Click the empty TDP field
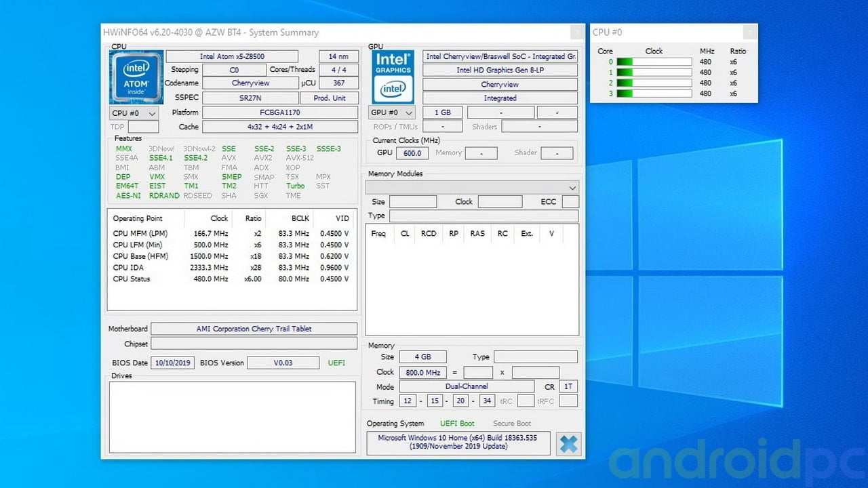Image resolution: width=868 pixels, height=488 pixels. pos(143,127)
